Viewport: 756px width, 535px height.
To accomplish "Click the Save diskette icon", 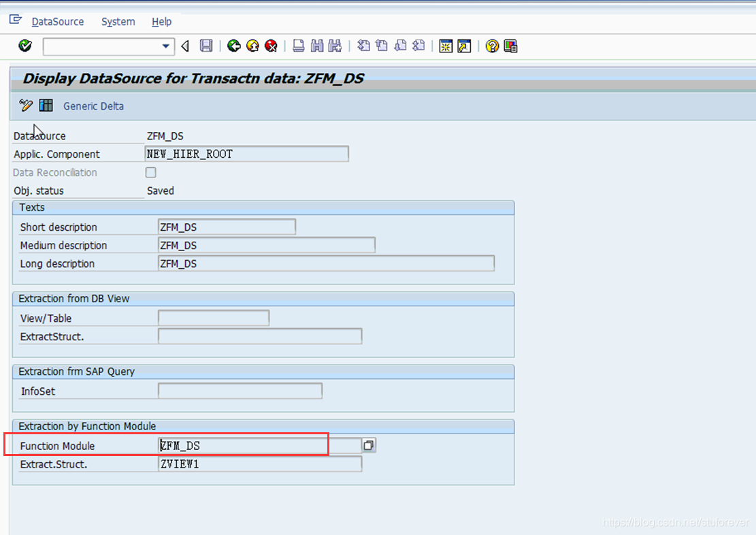I will point(206,46).
